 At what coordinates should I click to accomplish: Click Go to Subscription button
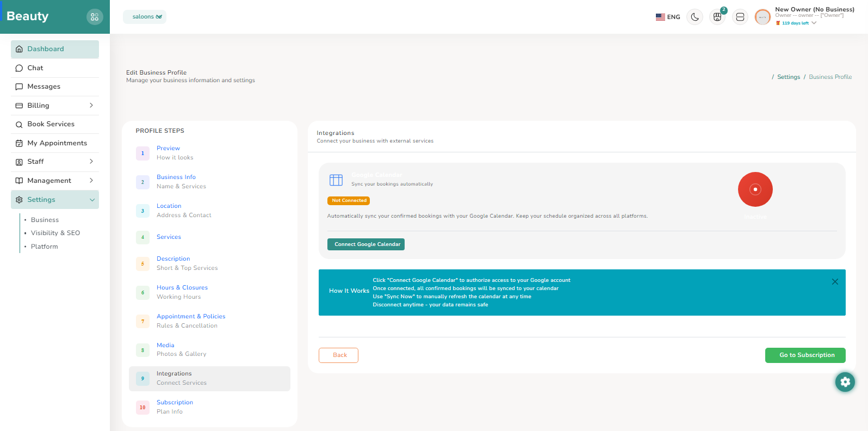805,355
